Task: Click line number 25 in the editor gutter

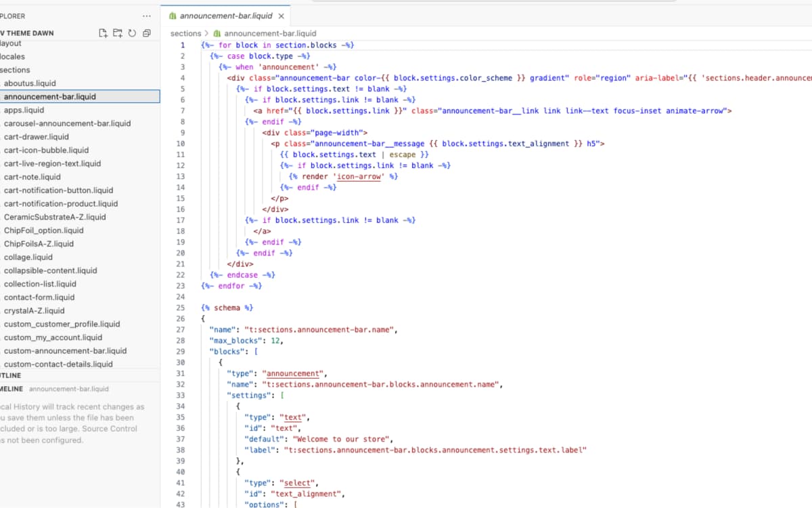Action: pos(181,307)
